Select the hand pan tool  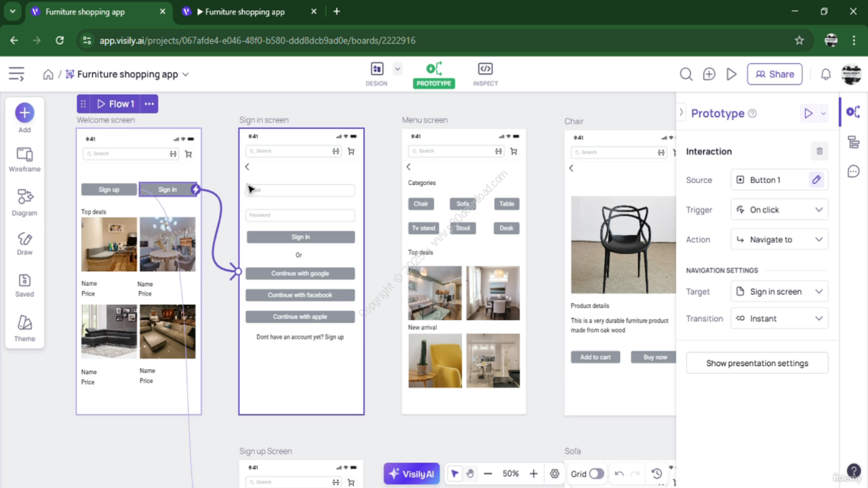[x=471, y=474]
